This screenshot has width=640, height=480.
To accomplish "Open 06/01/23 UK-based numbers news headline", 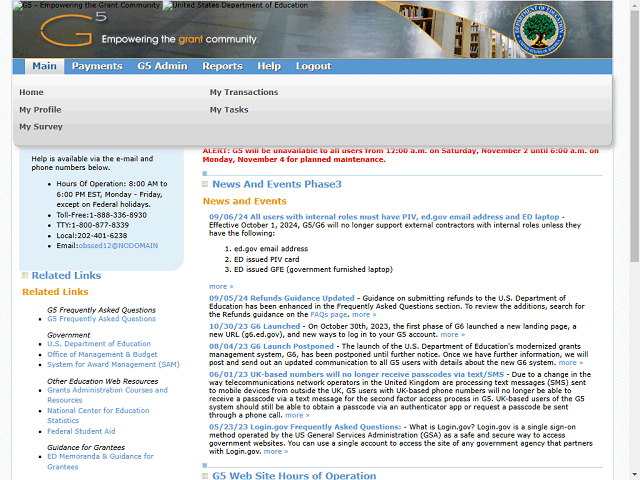I will coord(356,375).
